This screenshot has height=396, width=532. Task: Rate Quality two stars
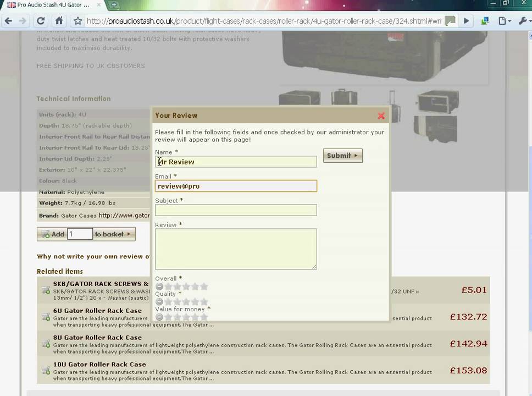pyautogui.click(x=177, y=302)
